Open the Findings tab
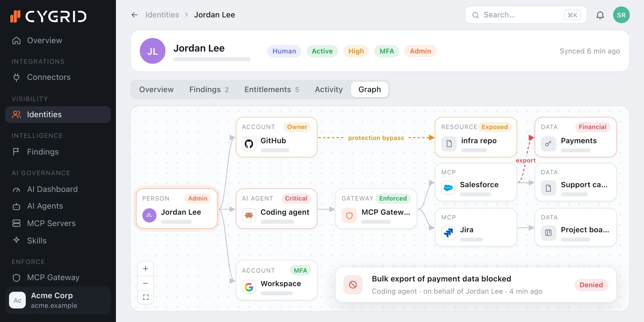This screenshot has width=644, height=322. 209,90
